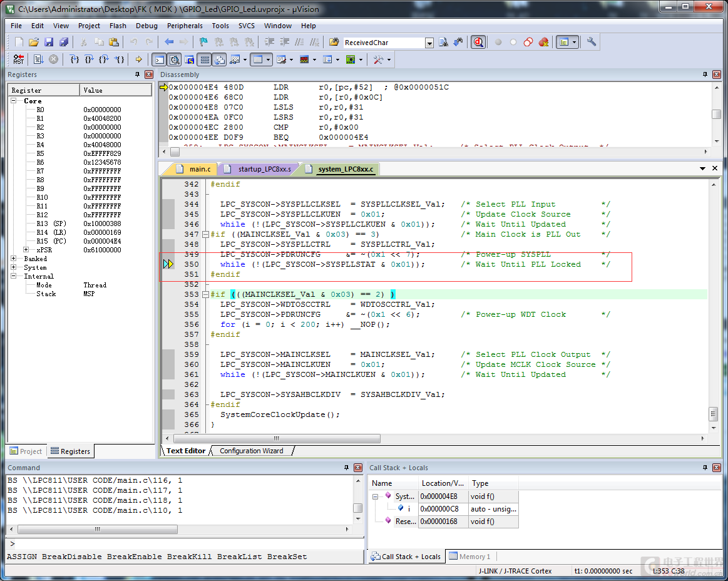728x581 pixels.
Task: Open the Peripherals menu
Action: tap(185, 26)
